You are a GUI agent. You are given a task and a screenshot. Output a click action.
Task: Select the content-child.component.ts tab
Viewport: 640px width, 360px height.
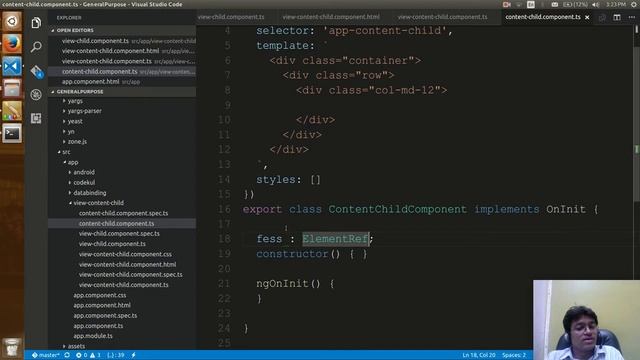click(542, 17)
